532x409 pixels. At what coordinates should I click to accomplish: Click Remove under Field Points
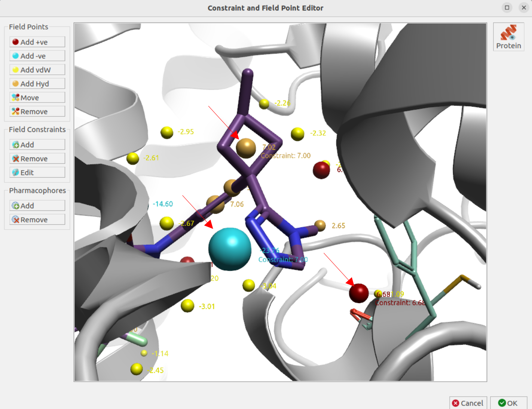37,111
